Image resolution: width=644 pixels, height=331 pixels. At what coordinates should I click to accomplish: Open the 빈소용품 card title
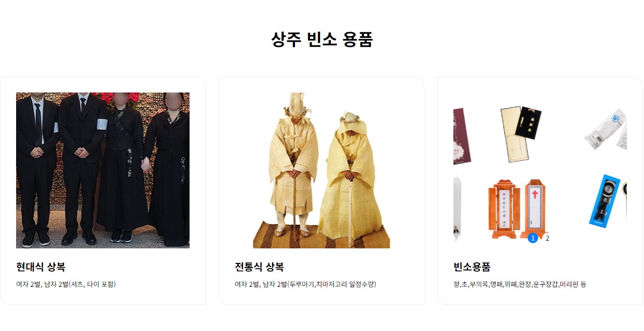(472, 267)
